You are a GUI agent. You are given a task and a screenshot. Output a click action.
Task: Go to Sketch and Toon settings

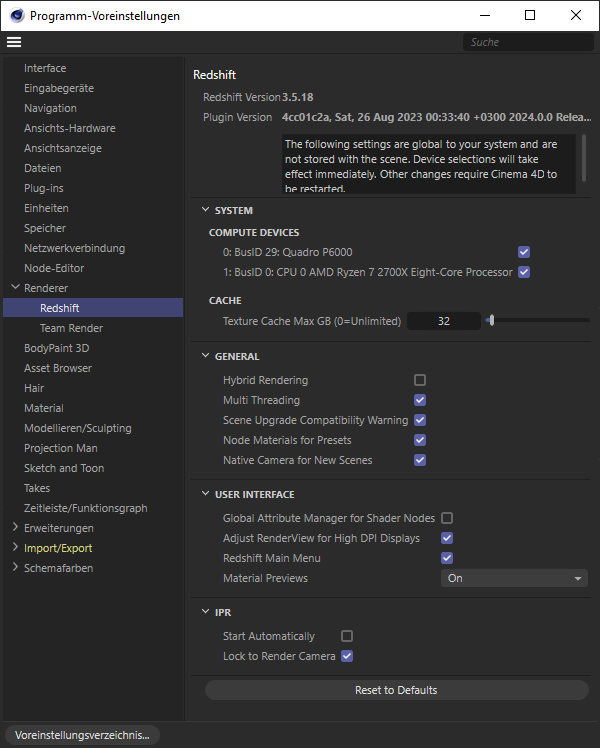coord(64,468)
